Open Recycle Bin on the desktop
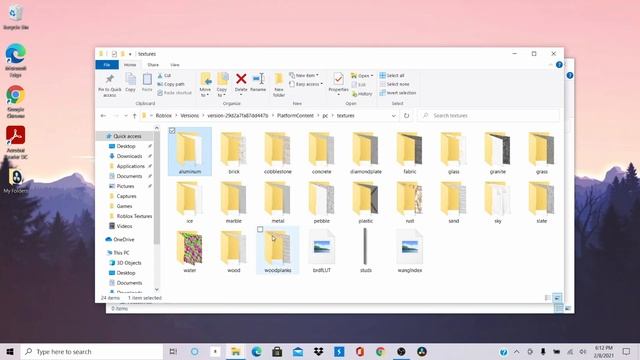 coord(16,17)
